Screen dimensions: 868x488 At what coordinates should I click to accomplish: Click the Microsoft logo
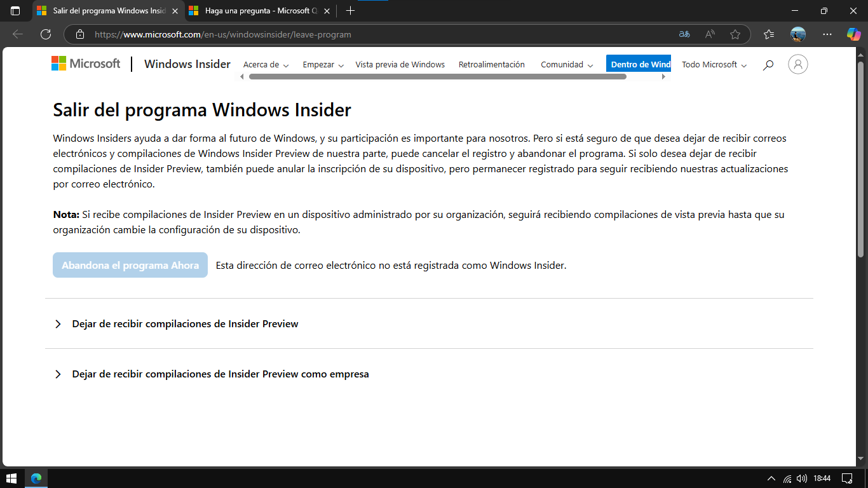[x=86, y=64]
